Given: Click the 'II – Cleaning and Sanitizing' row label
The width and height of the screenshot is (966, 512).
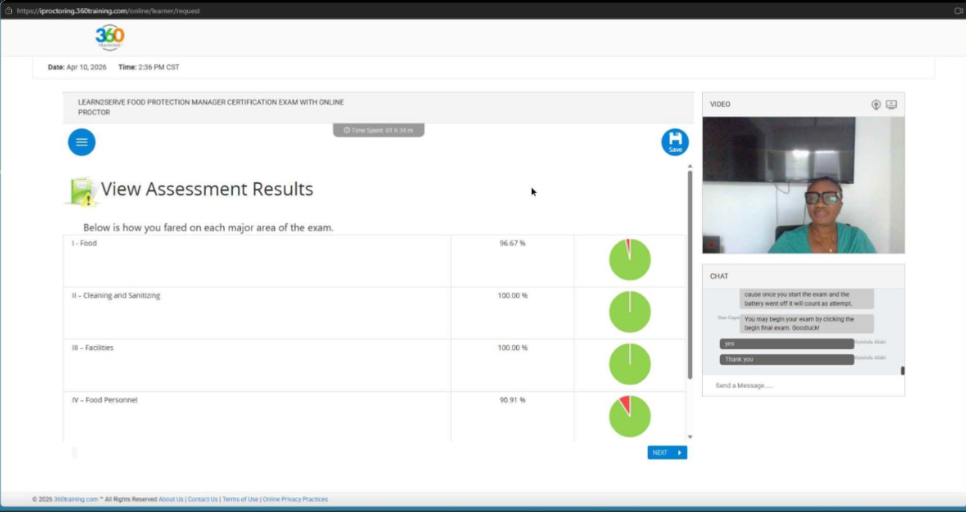Looking at the screenshot, I should pyautogui.click(x=116, y=296).
